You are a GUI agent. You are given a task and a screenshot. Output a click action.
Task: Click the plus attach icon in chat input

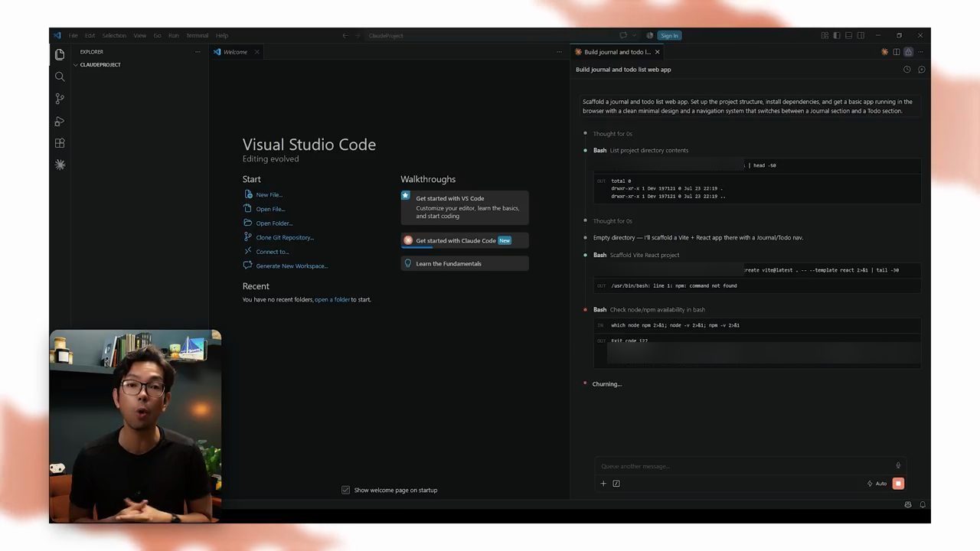pos(603,484)
